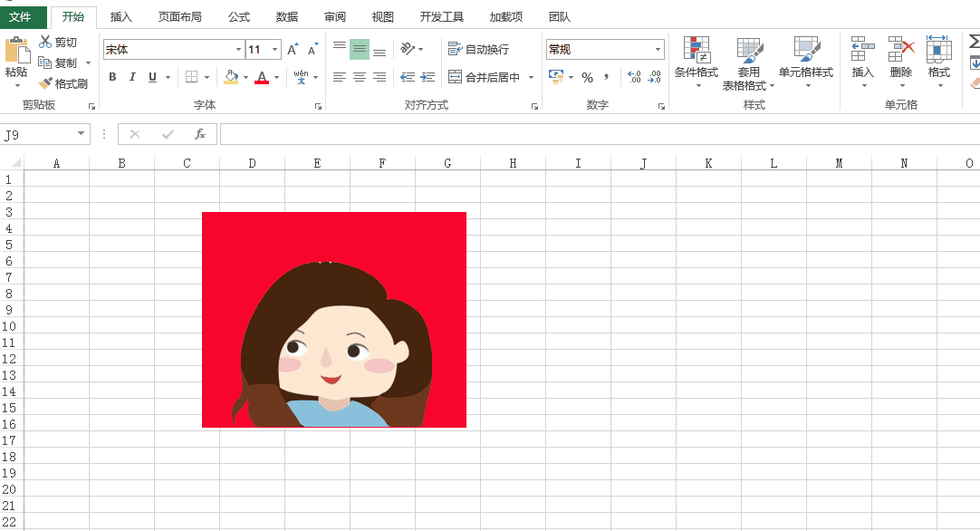Open Conditional Formatting (条件格式)
Image resolution: width=980 pixels, height=531 pixels.
click(697, 62)
